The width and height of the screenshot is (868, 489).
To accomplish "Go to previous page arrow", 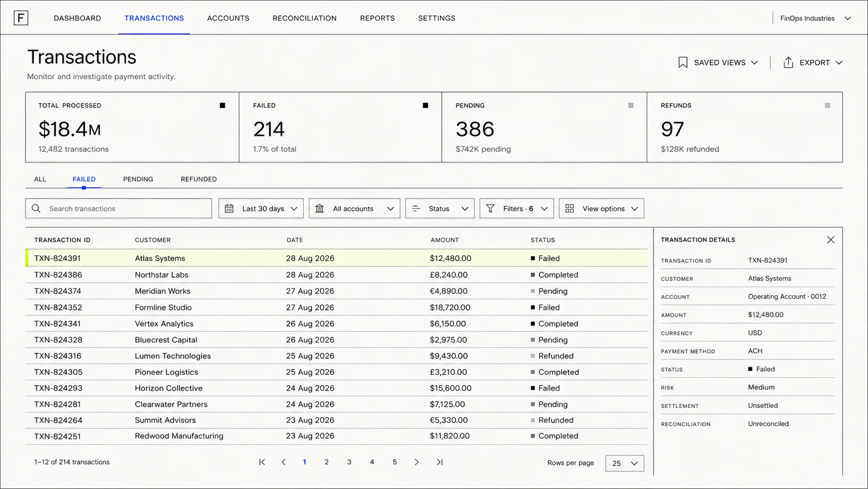I will [283, 462].
